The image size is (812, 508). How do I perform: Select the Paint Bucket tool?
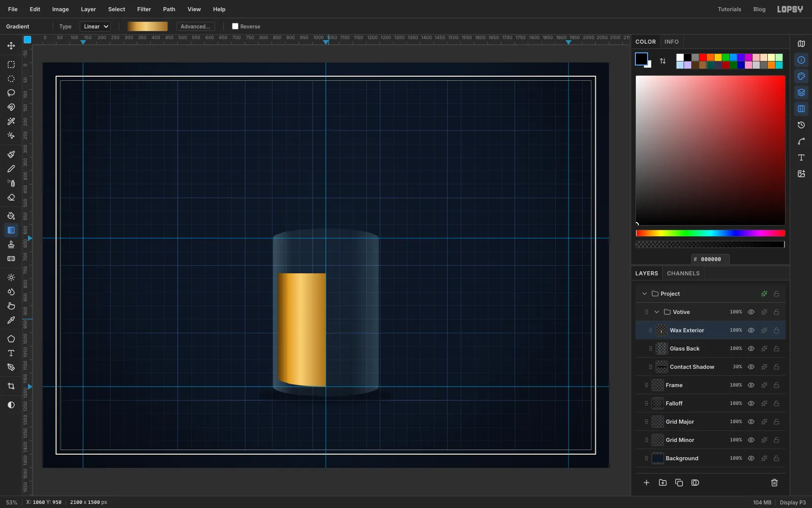coord(11,216)
